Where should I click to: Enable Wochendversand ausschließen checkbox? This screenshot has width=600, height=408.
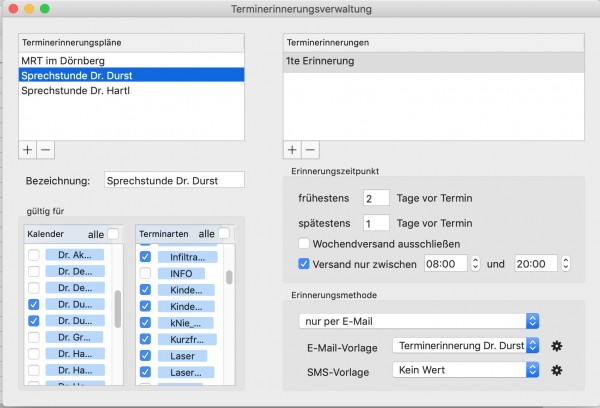(x=304, y=243)
